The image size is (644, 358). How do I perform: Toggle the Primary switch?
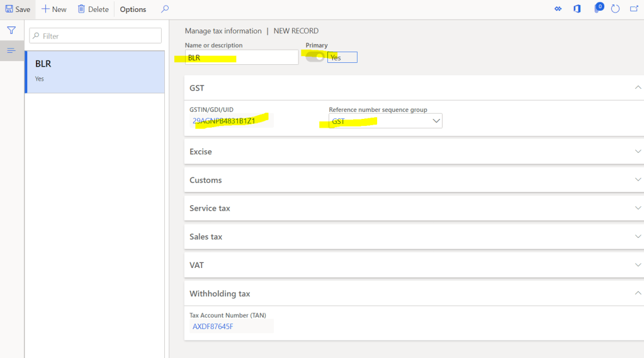(x=315, y=57)
